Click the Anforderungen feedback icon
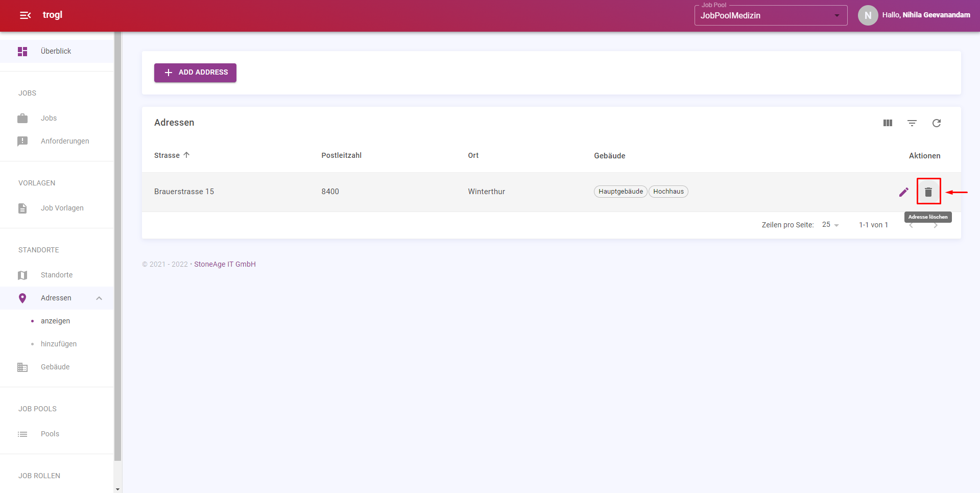The height and width of the screenshot is (493, 980). (x=22, y=141)
